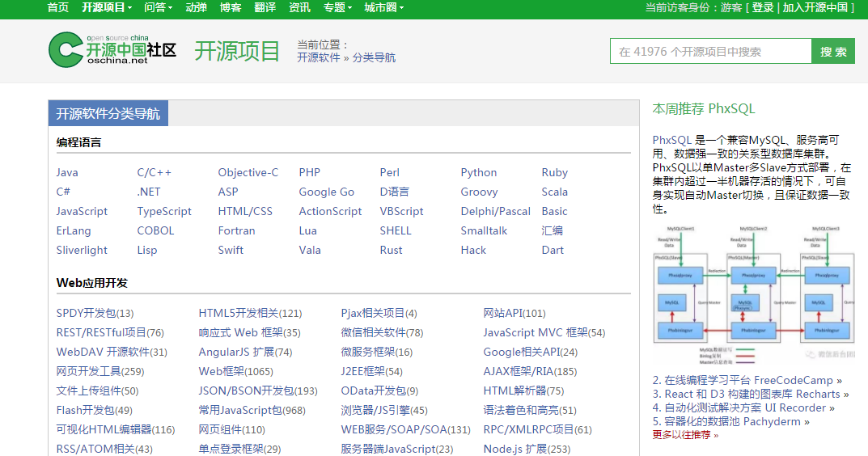Open JSON/BSON开发包(193) link
The width and height of the screenshot is (868, 456).
tap(258, 391)
